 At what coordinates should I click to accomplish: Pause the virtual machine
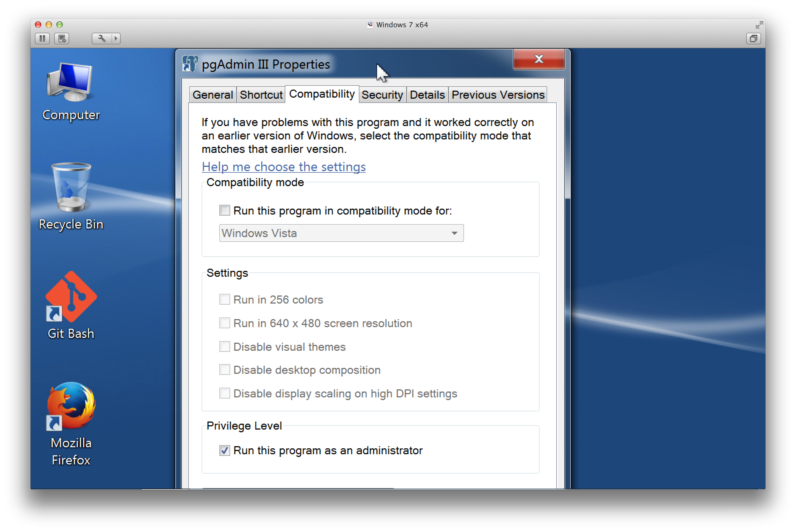[42, 38]
